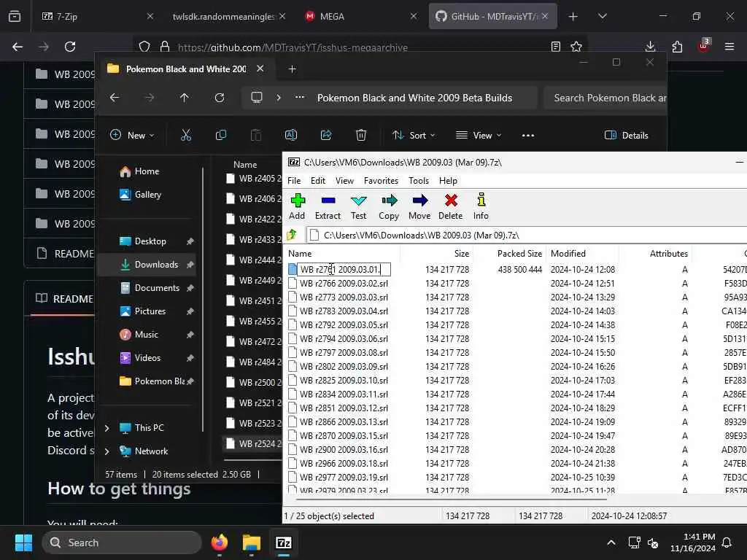Image resolution: width=747 pixels, height=560 pixels.
Task: Open the Sort dropdown in File Explorer
Action: tap(414, 135)
